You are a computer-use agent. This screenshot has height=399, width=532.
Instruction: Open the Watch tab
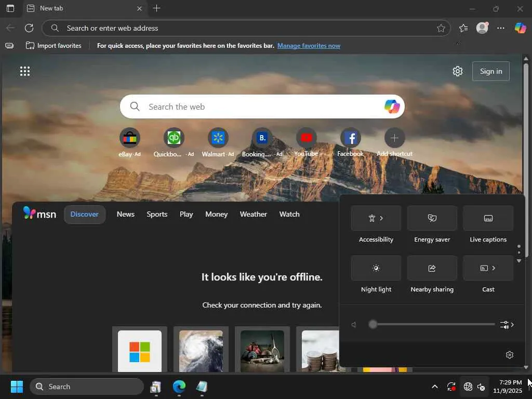click(289, 214)
